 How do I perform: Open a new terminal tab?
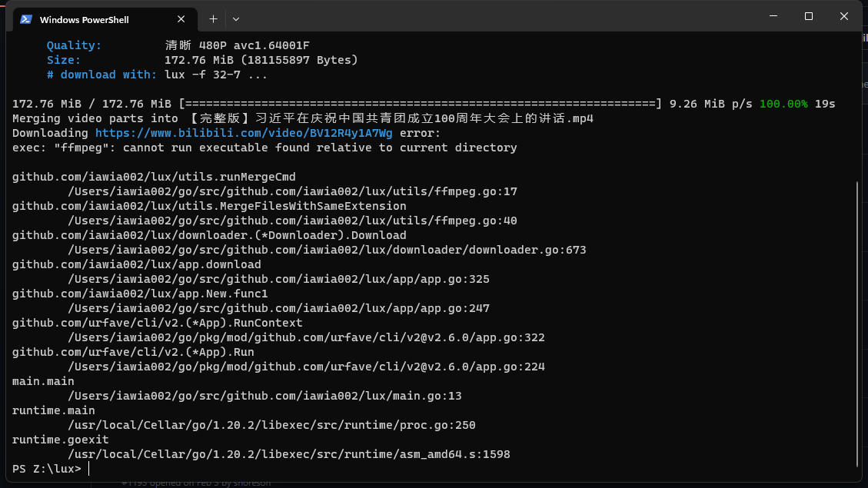[213, 19]
